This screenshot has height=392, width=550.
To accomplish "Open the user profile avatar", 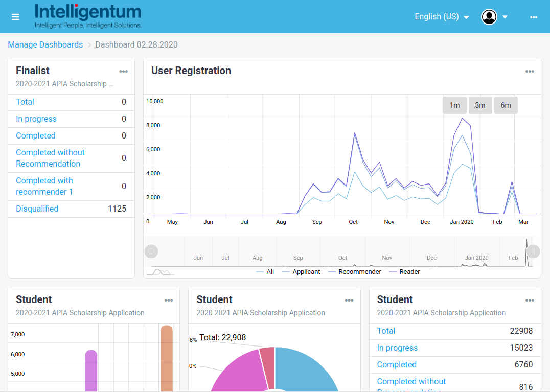I will click(489, 17).
